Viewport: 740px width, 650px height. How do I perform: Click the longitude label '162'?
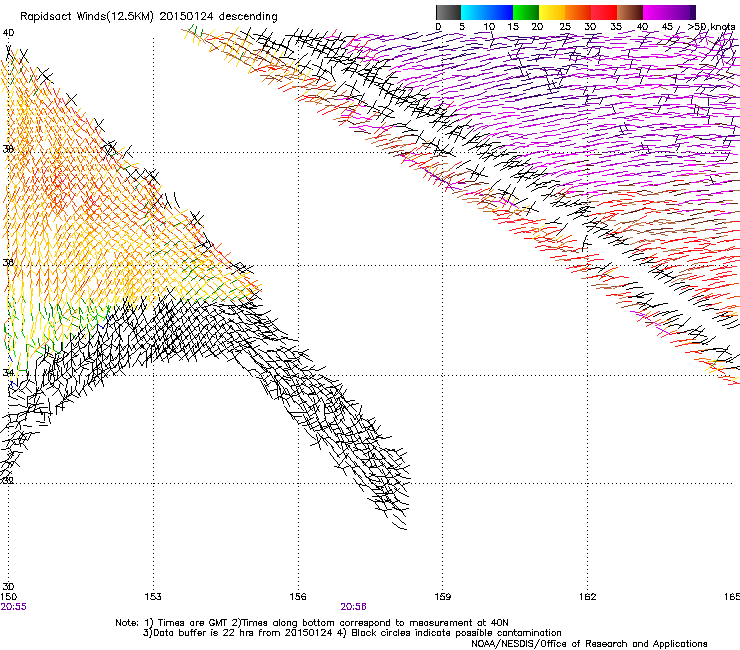click(587, 597)
